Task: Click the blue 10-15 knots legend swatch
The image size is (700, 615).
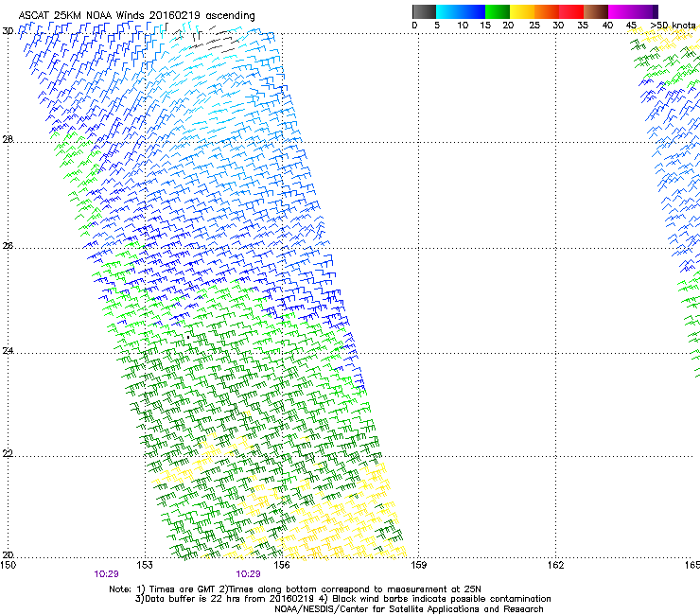Action: [473, 11]
